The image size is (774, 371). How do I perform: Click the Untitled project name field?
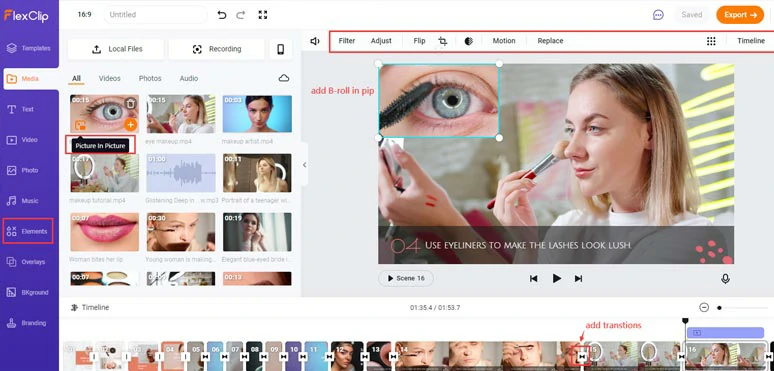155,15
